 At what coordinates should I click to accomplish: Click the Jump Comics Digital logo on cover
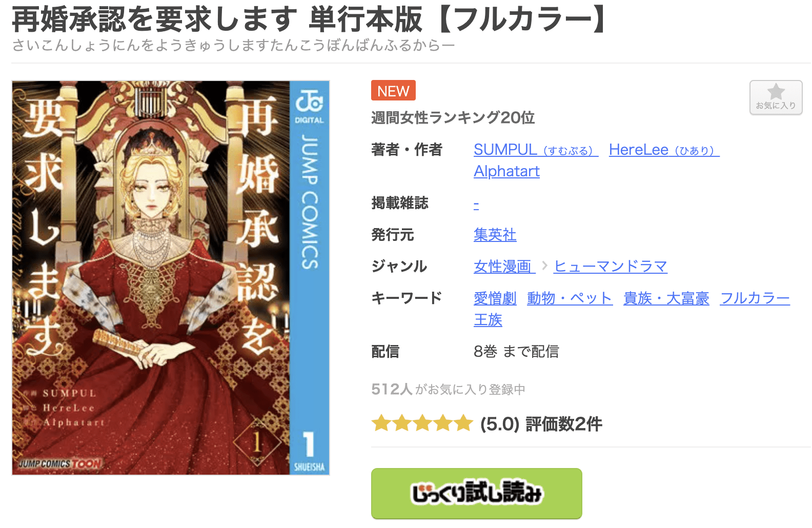309,105
